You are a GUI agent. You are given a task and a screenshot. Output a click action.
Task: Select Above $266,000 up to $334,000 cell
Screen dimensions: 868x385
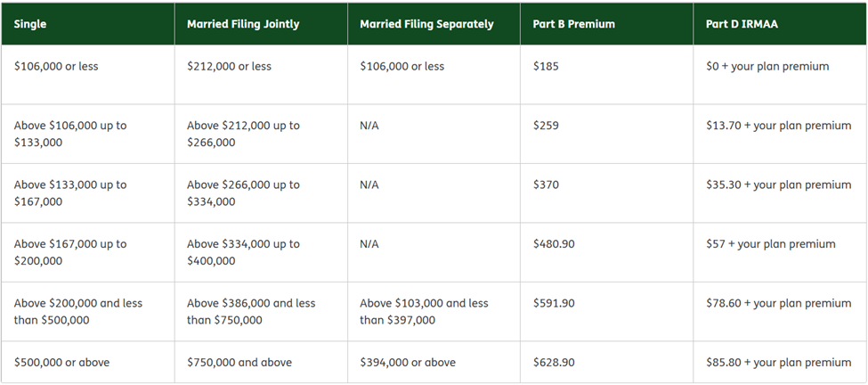tap(243, 192)
